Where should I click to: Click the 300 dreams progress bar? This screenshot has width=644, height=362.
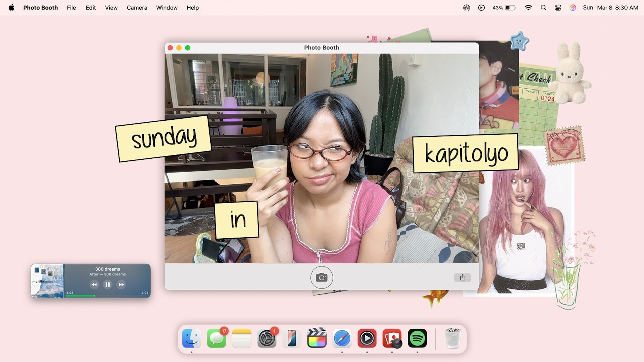click(x=107, y=295)
